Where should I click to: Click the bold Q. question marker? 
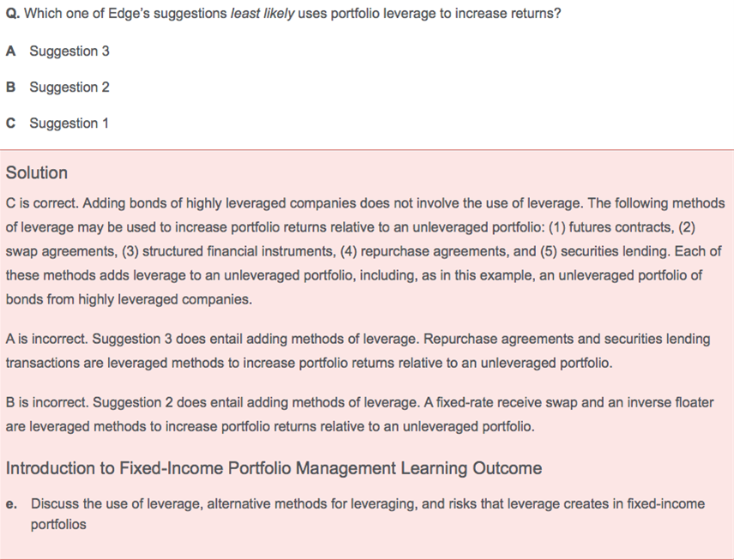(x=13, y=14)
